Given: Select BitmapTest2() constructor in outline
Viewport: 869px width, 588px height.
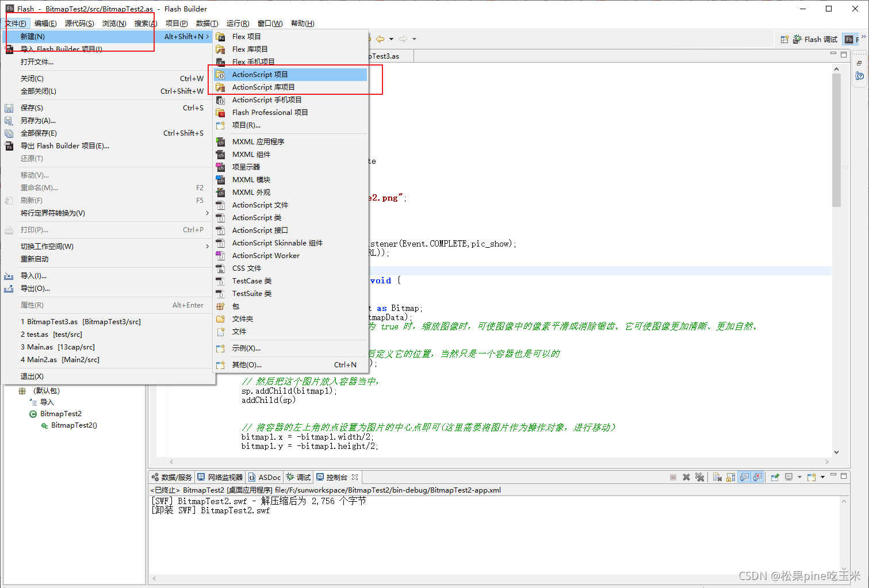Looking at the screenshot, I should (x=74, y=425).
